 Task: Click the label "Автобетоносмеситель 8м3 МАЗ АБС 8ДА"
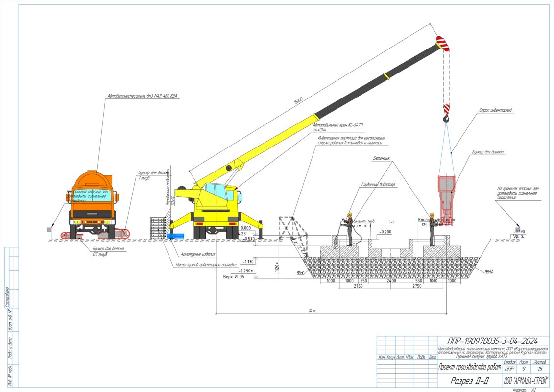142,96
